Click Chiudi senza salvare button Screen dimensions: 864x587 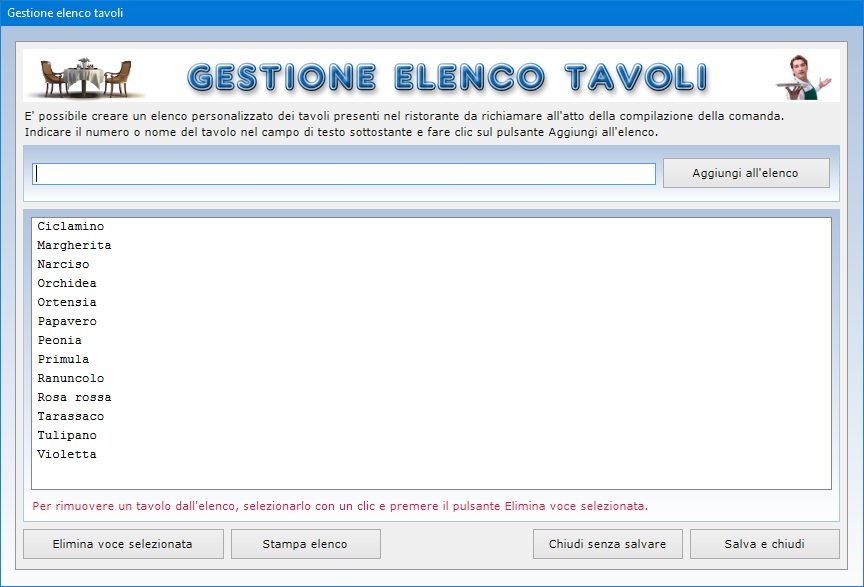coord(607,544)
